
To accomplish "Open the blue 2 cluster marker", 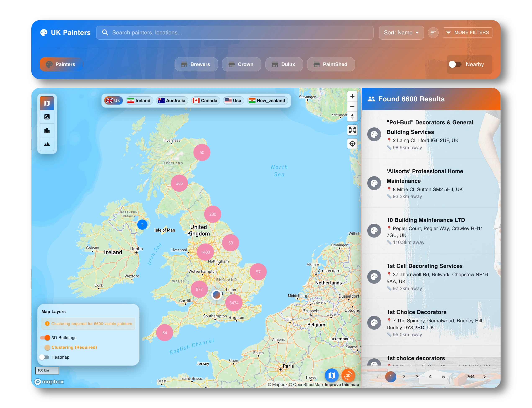I will [x=142, y=225].
